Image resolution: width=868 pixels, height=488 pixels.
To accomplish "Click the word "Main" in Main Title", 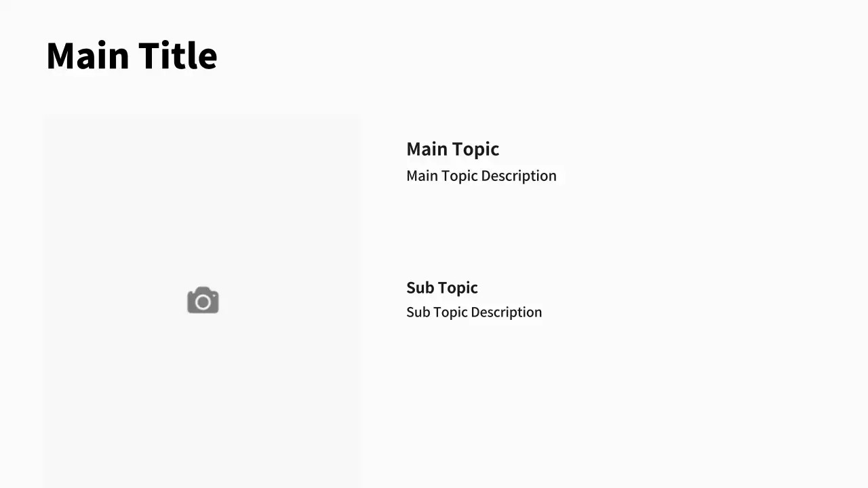I will pos(87,56).
